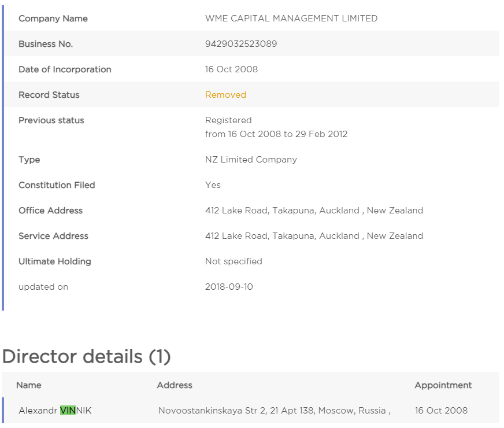The image size is (504, 428).
Task: Click the Director details (1) heading
Action: 87,357
